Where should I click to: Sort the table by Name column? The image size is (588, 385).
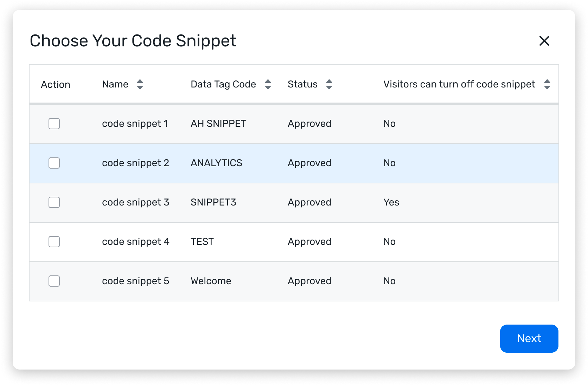(140, 84)
